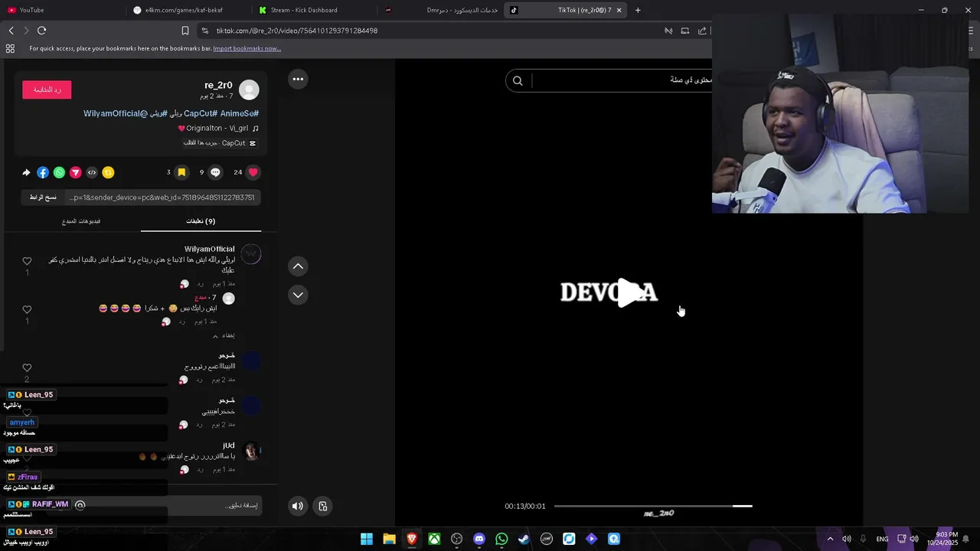Switch the ENG input language
Image resolution: width=980 pixels, height=551 pixels.
coord(882,539)
